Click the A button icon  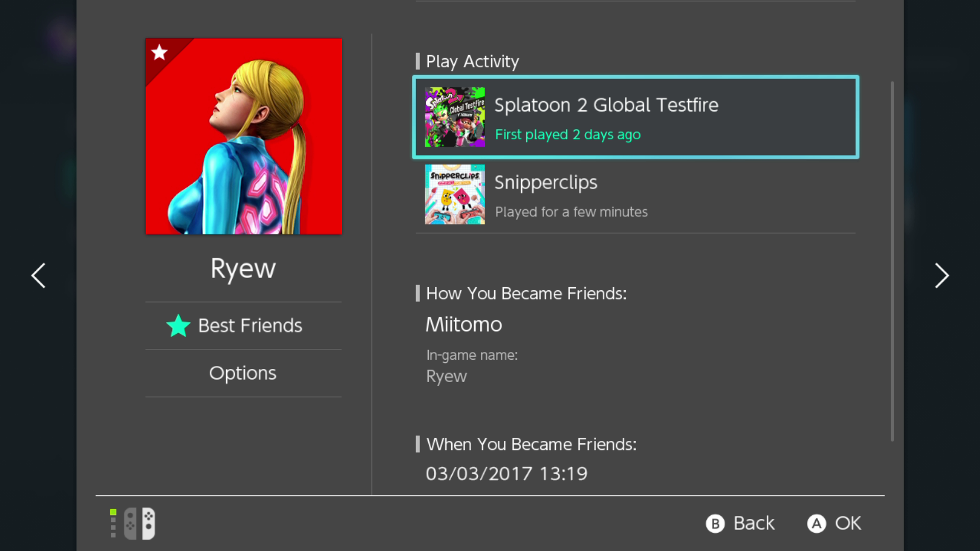816,523
